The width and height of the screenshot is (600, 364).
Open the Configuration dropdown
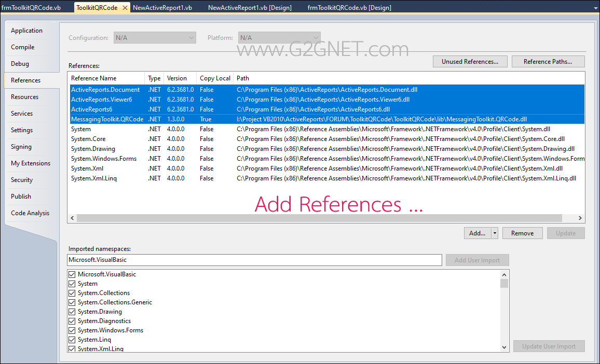pos(155,37)
